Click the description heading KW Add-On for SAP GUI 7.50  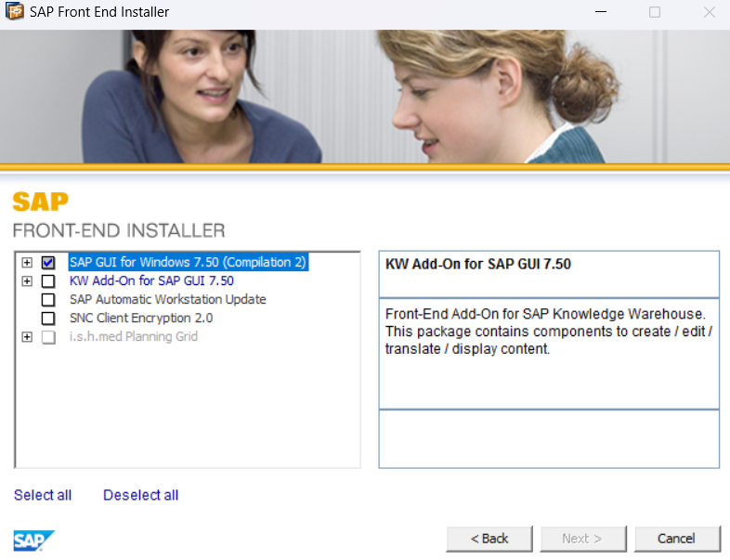click(478, 264)
